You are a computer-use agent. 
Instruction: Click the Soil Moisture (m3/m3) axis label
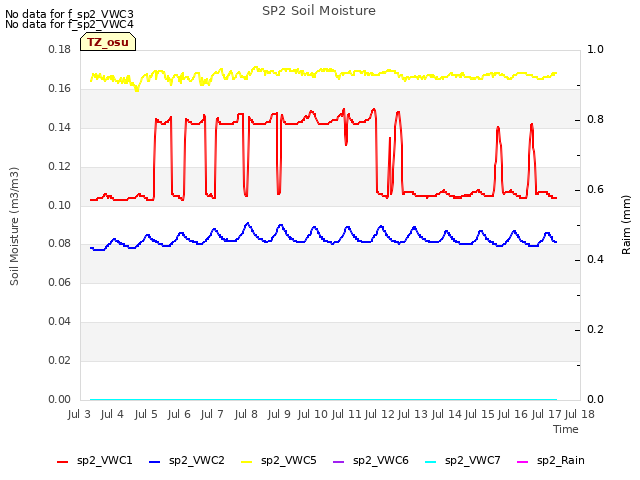(14, 226)
